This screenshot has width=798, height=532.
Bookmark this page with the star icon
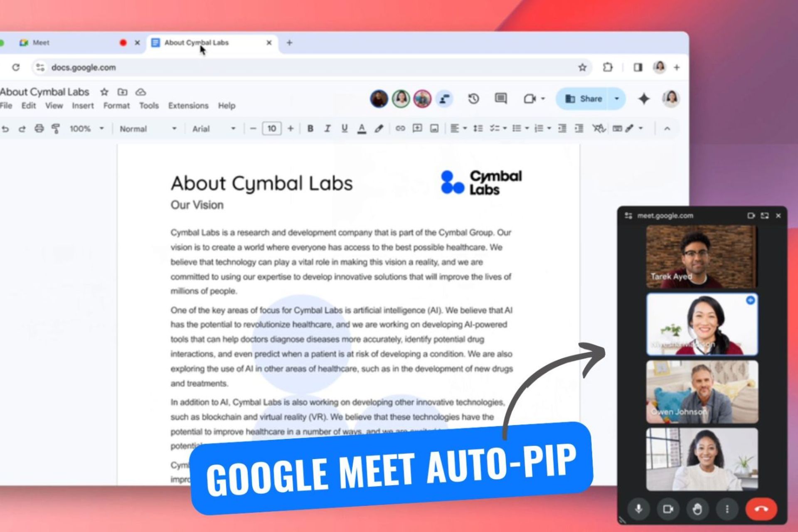point(582,67)
